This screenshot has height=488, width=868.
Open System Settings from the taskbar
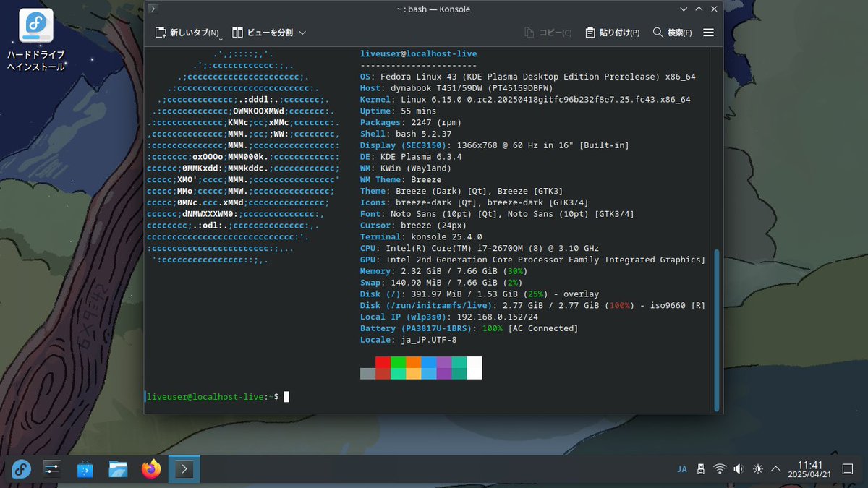tap(53, 469)
